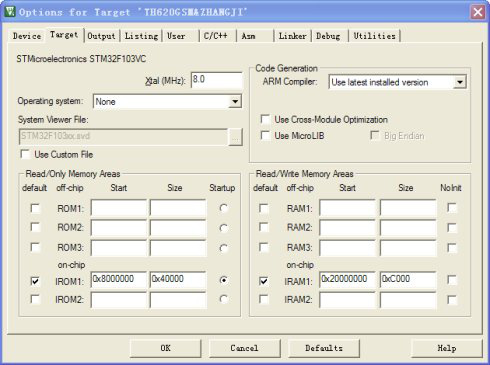Click the Keil app icon in title bar
Viewport: 490px width, 365px height.
10,12
